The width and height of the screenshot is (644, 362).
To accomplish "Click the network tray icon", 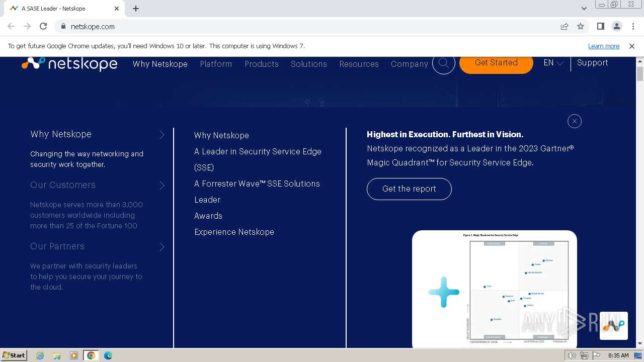I will click(x=584, y=355).
